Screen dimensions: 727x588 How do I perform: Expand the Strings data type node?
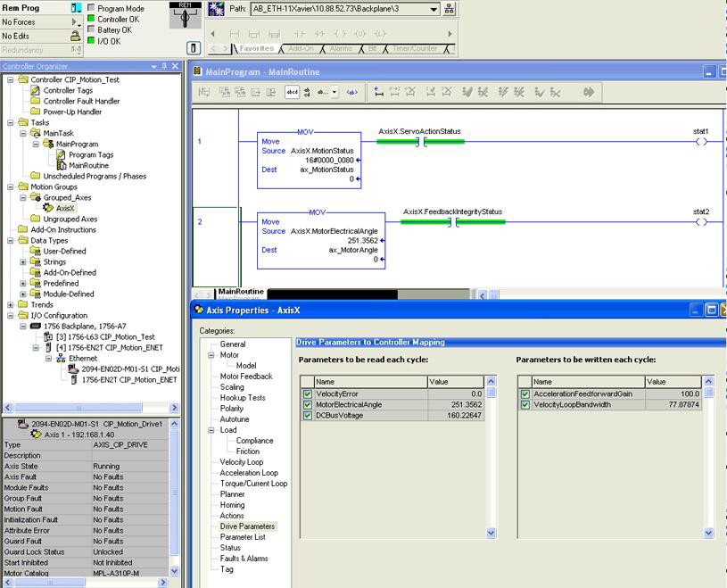pos(23,261)
